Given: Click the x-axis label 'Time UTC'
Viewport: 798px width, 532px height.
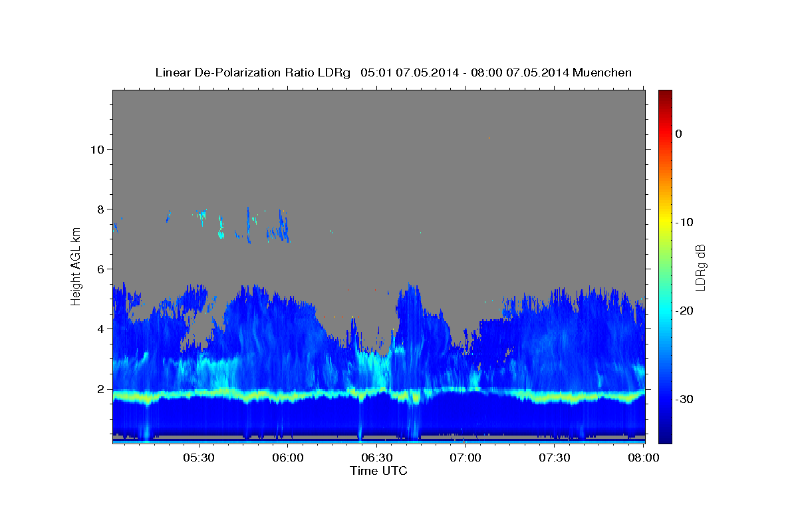Looking at the screenshot, I should [x=378, y=471].
